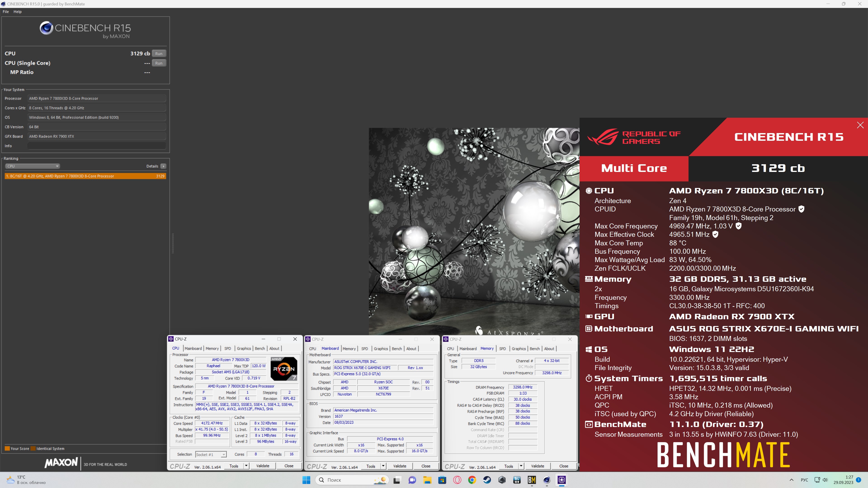
Task: Launch the purple video chat app
Action: [x=412, y=480]
